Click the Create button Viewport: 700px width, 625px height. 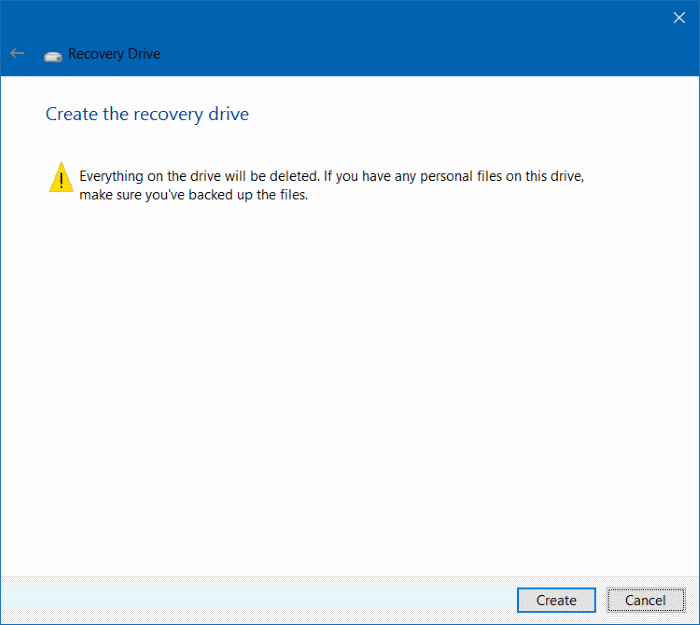pos(556,600)
